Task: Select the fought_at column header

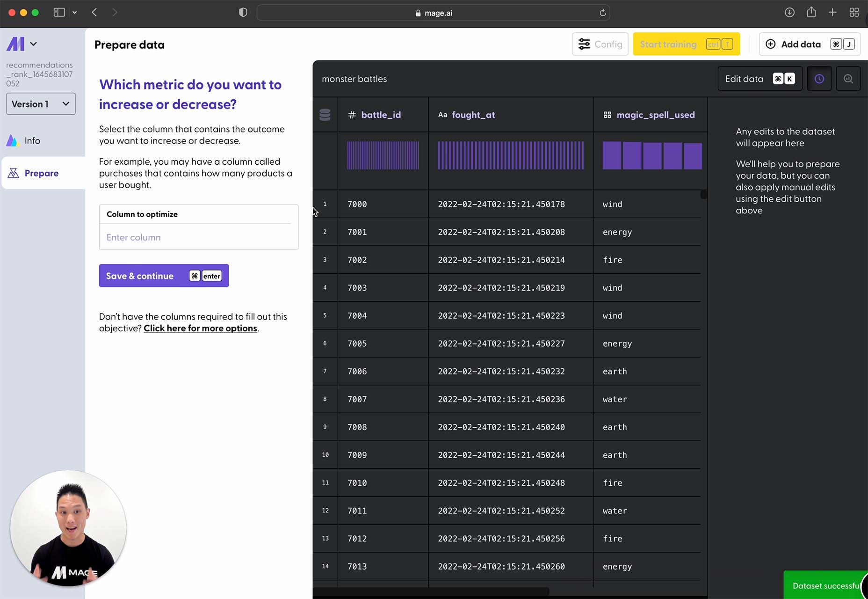Action: click(x=510, y=115)
